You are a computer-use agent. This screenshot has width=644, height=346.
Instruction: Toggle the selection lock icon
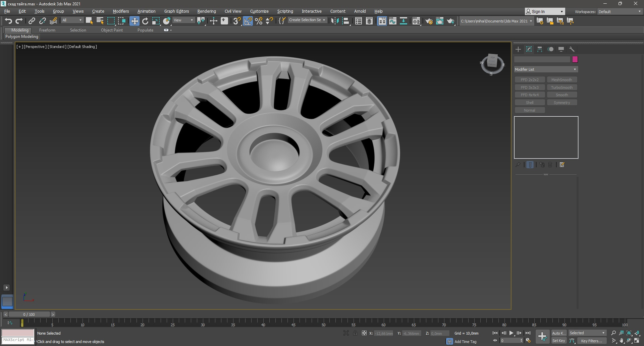click(355, 333)
